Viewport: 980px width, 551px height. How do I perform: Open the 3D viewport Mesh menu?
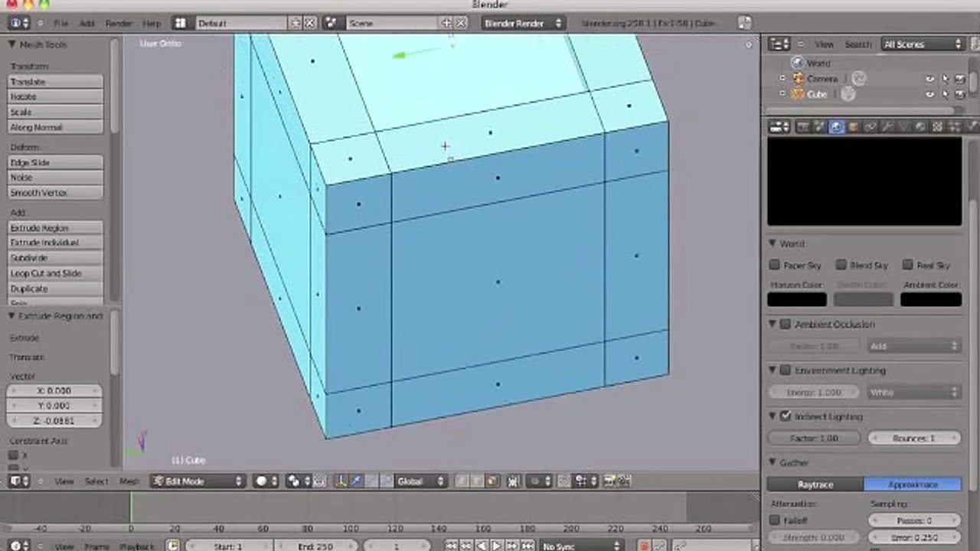click(129, 481)
